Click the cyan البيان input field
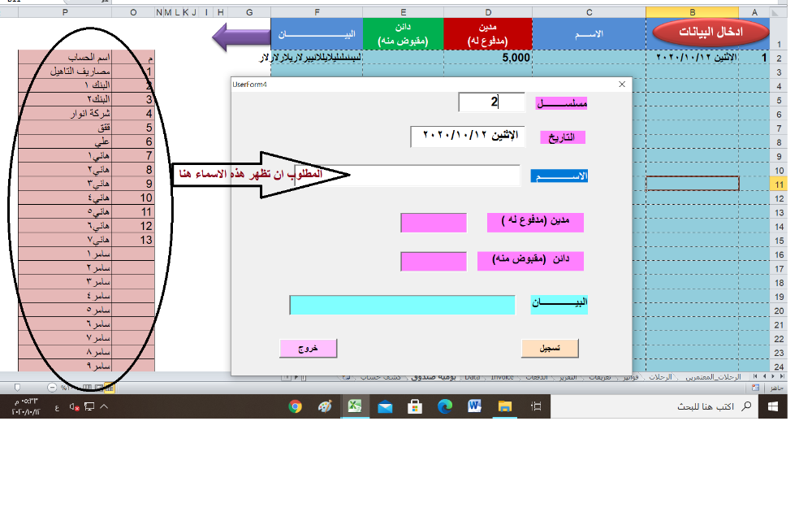812x508 pixels. point(403,305)
